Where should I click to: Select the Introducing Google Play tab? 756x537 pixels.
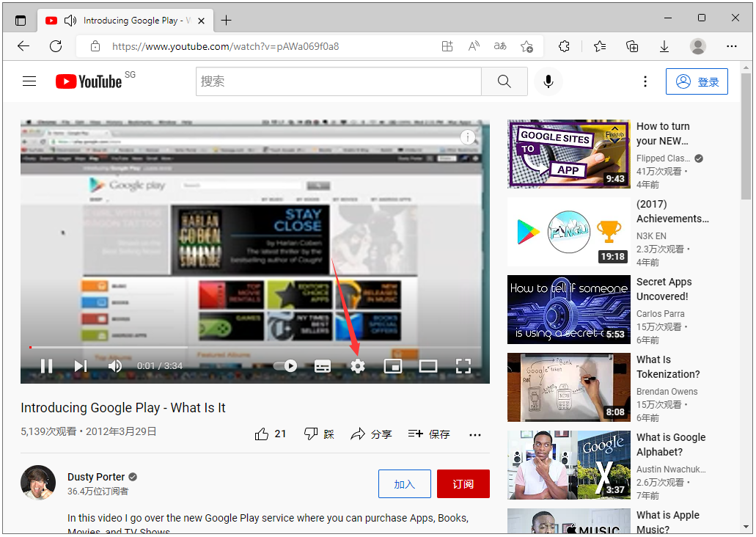pos(125,21)
